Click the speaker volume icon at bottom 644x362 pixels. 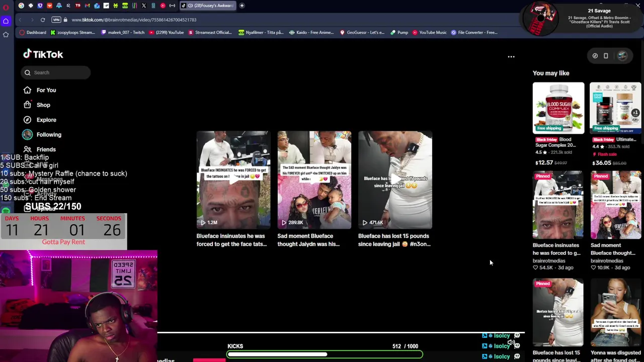click(x=511, y=343)
